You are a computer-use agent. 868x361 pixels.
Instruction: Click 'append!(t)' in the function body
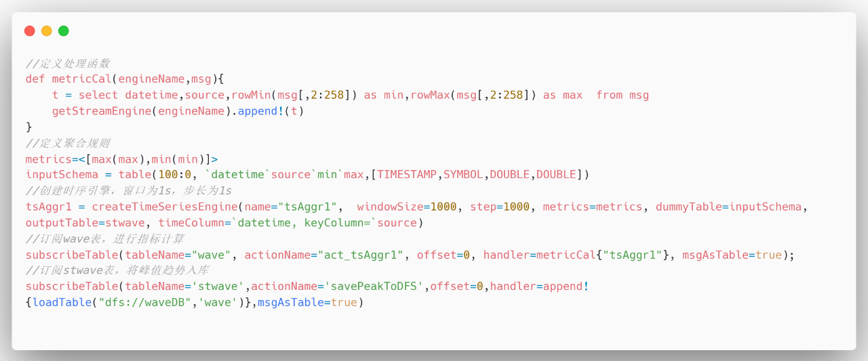click(x=271, y=111)
